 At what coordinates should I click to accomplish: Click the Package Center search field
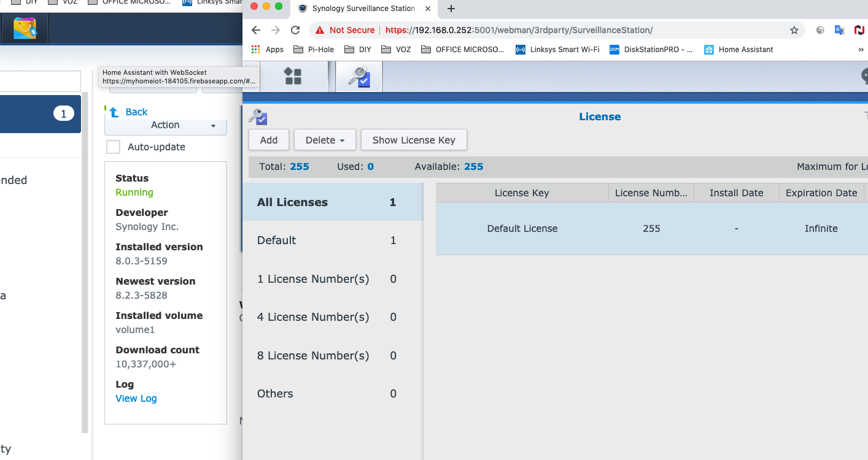pyautogui.click(x=41, y=81)
